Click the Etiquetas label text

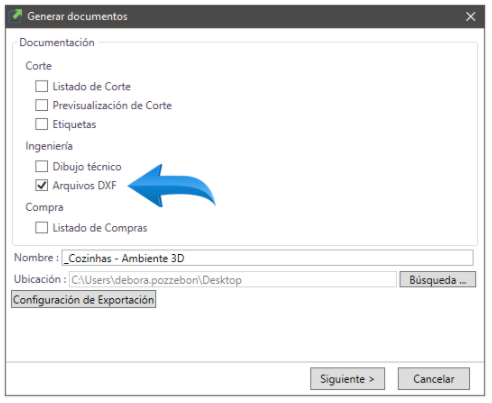(74, 124)
